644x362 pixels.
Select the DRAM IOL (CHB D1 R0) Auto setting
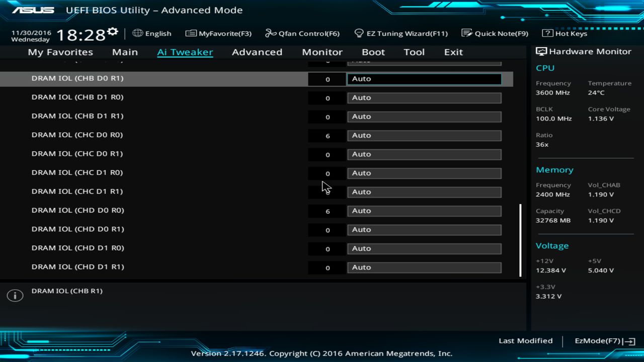click(x=424, y=98)
